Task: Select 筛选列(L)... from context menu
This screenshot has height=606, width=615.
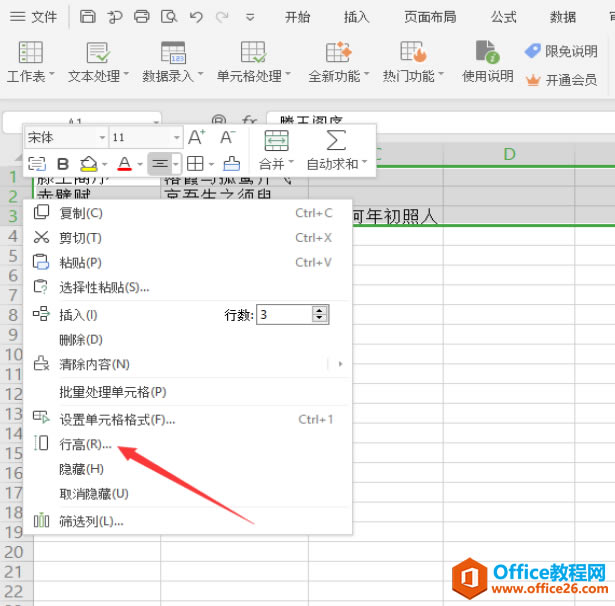Action: [x=187, y=522]
